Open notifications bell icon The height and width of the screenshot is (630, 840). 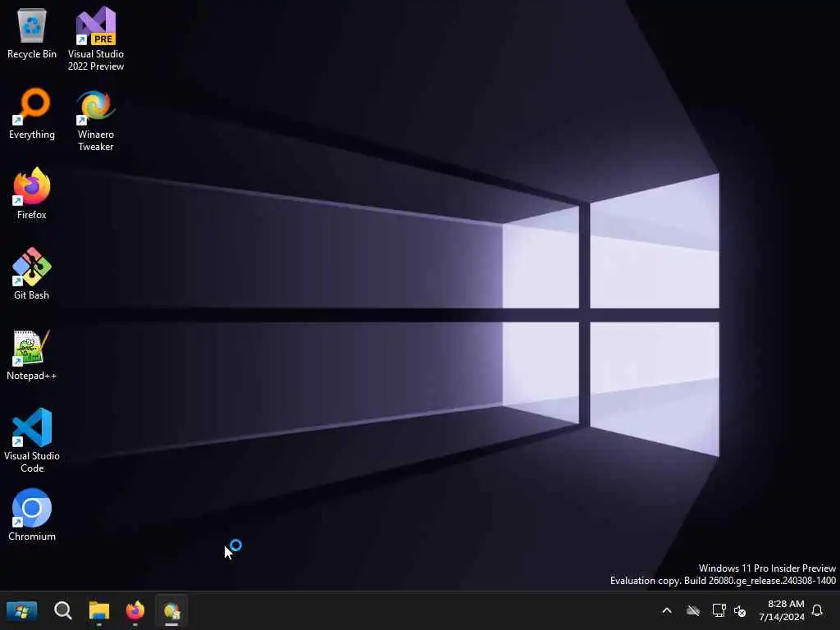pyautogui.click(x=817, y=610)
